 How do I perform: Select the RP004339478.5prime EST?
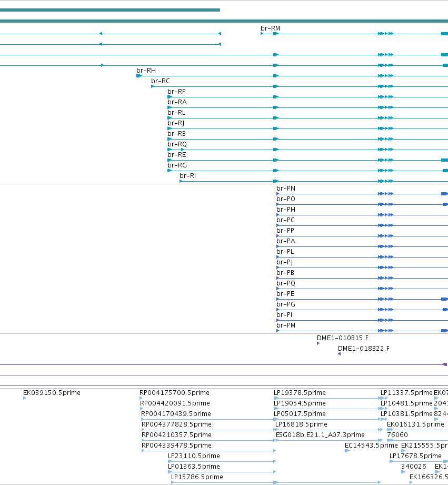coord(176,445)
